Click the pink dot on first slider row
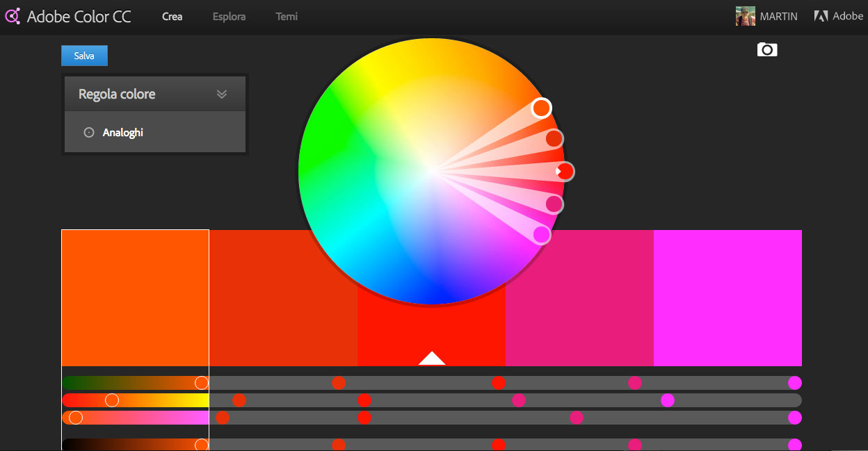The width and height of the screenshot is (868, 451). [635, 382]
